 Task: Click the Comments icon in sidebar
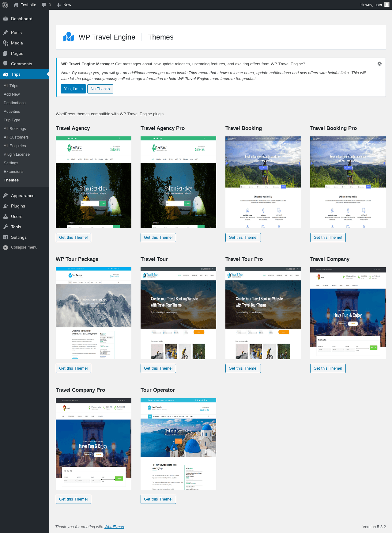click(6, 64)
